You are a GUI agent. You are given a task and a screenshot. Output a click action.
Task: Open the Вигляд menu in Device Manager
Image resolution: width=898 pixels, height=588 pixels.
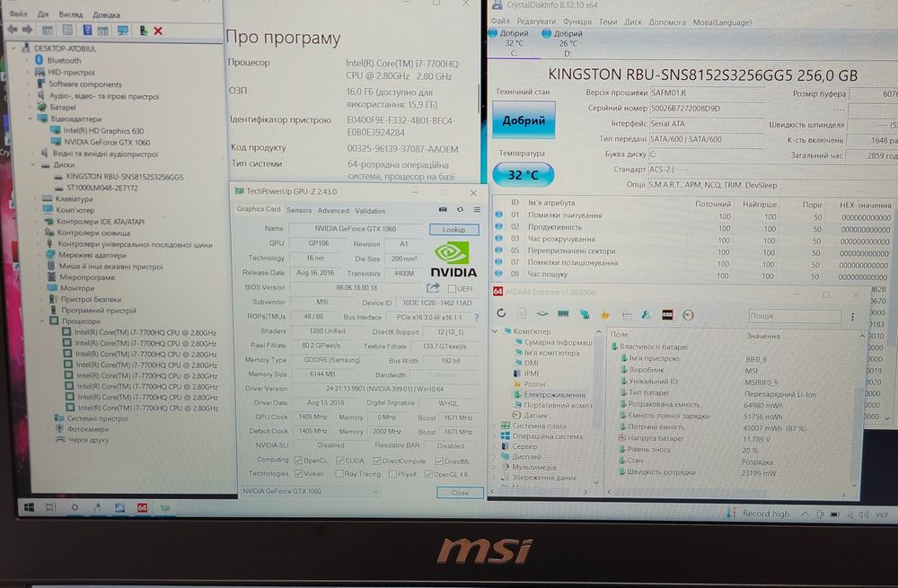(70, 14)
